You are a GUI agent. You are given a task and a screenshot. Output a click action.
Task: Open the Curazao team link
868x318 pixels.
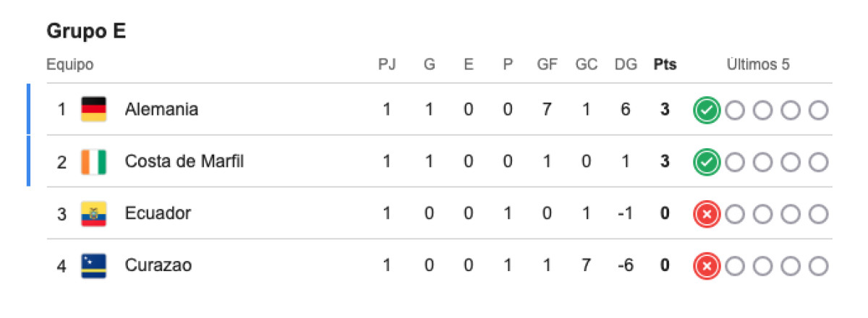[x=158, y=265]
